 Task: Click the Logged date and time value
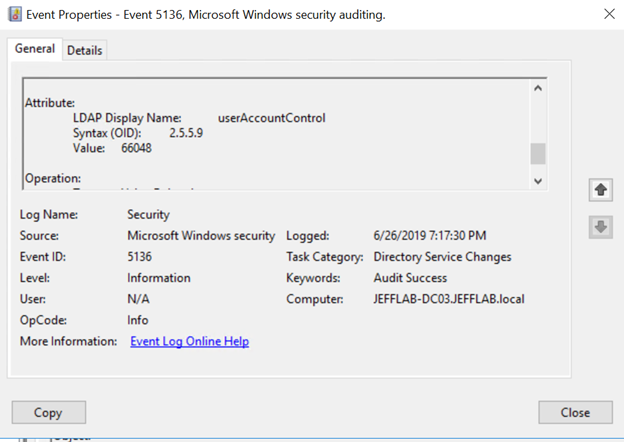pyautogui.click(x=431, y=236)
